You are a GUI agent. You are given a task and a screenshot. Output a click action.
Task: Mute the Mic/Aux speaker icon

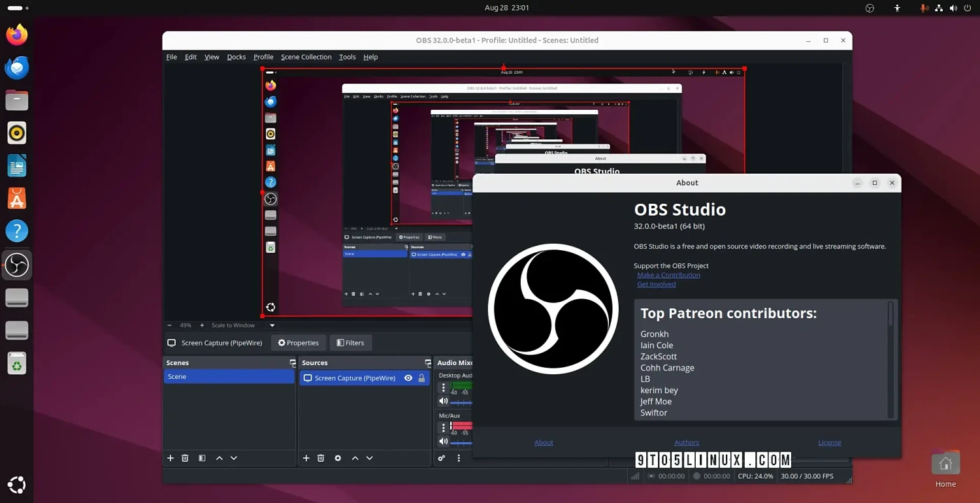[444, 441]
